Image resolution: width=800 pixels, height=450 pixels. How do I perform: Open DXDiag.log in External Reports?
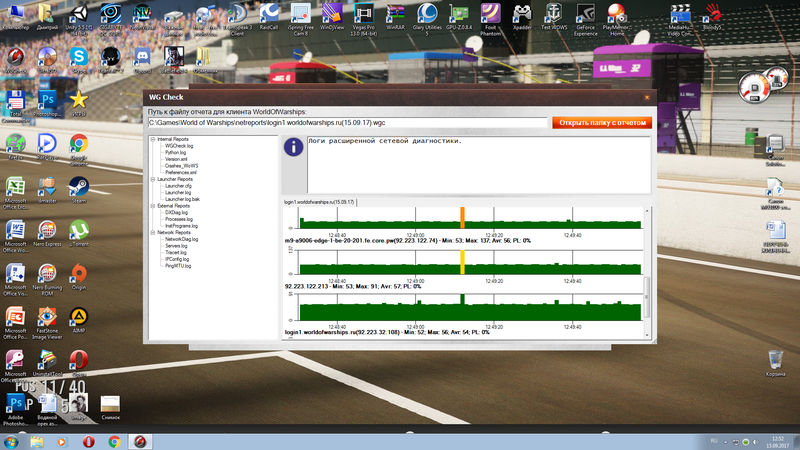pyautogui.click(x=177, y=213)
